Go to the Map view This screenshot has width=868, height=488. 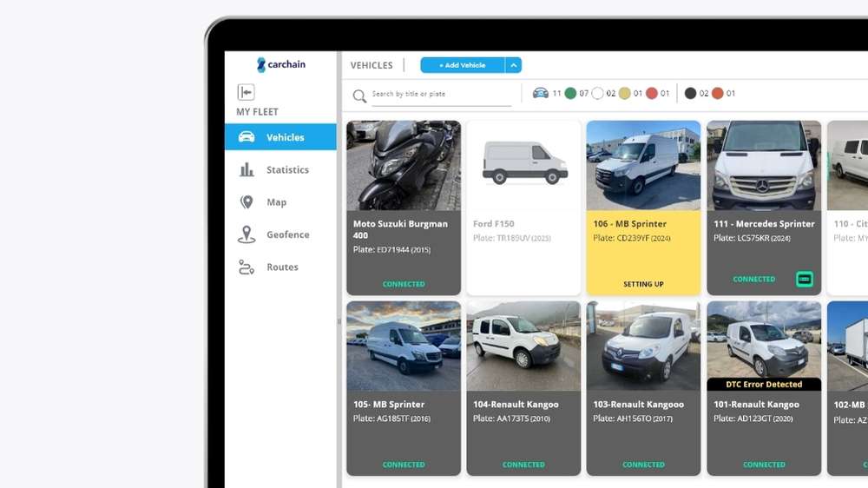pyautogui.click(x=280, y=202)
